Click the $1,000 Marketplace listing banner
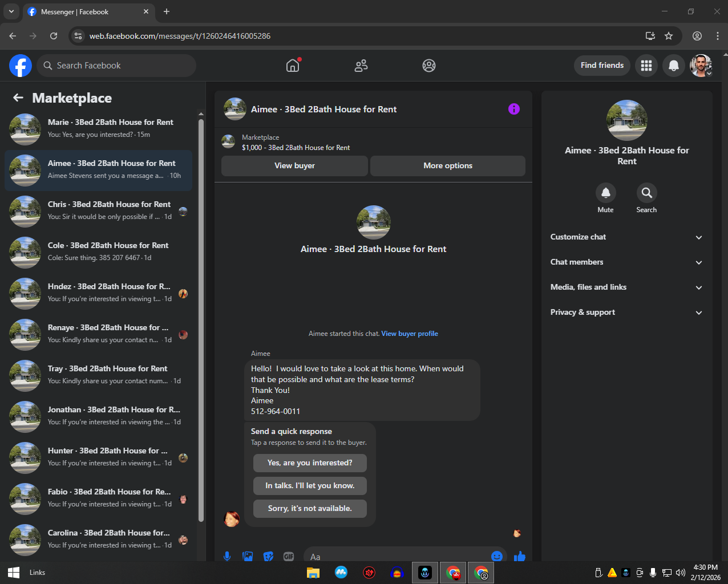This screenshot has height=584, width=728. [x=373, y=142]
